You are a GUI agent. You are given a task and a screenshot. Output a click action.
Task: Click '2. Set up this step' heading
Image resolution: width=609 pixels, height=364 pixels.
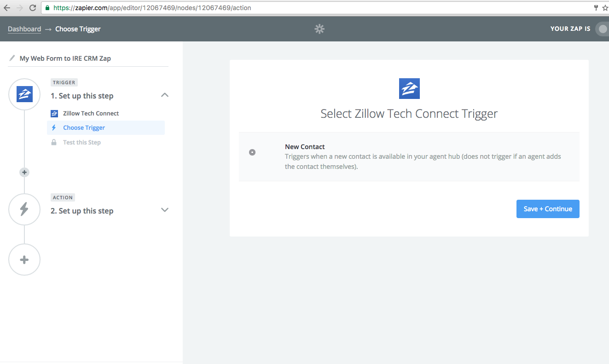[x=82, y=211]
